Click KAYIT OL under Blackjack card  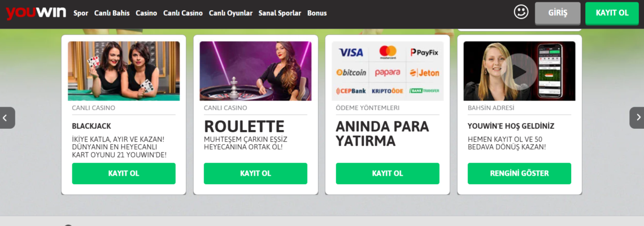tap(124, 173)
